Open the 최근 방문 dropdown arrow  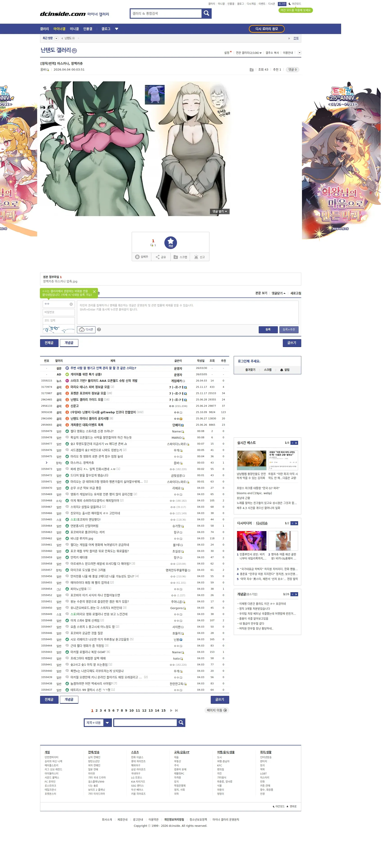coord(57,38)
